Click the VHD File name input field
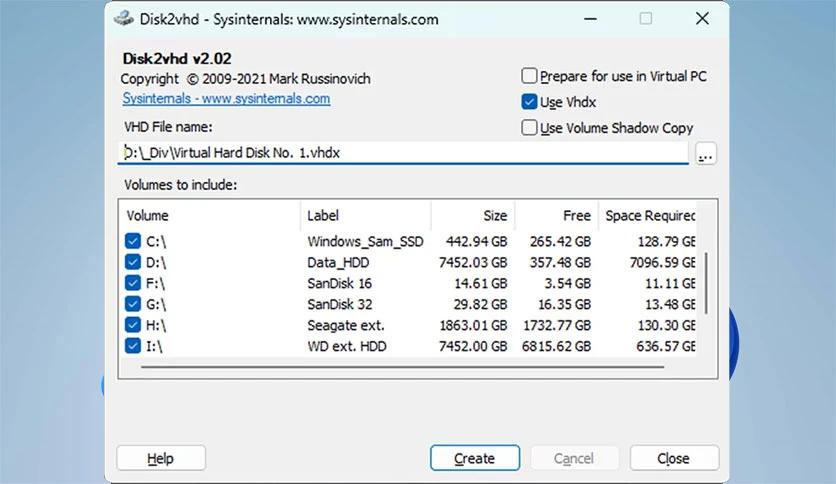The height and width of the screenshot is (484, 836). [x=403, y=153]
